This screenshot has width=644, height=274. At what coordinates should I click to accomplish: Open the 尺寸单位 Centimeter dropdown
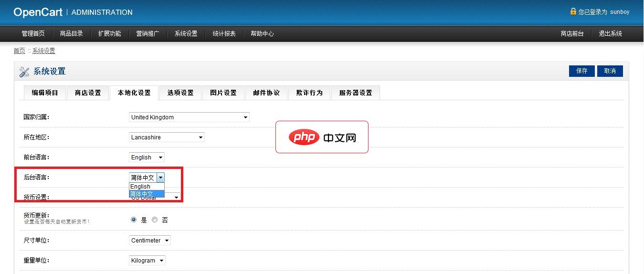[149, 241]
